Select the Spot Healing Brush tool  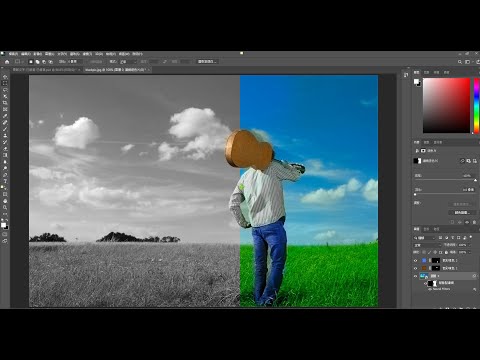coord(5,122)
